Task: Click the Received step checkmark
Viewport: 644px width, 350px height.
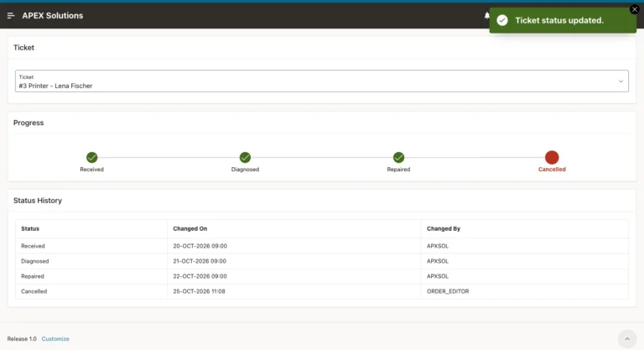Action: pyautogui.click(x=91, y=157)
